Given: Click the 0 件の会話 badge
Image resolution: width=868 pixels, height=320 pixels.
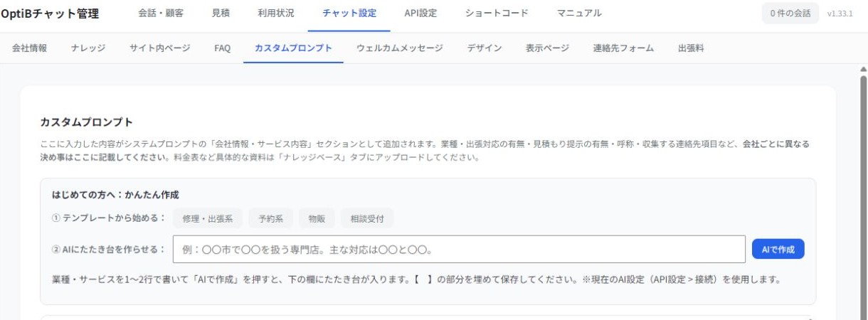Looking at the screenshot, I should coord(790,14).
